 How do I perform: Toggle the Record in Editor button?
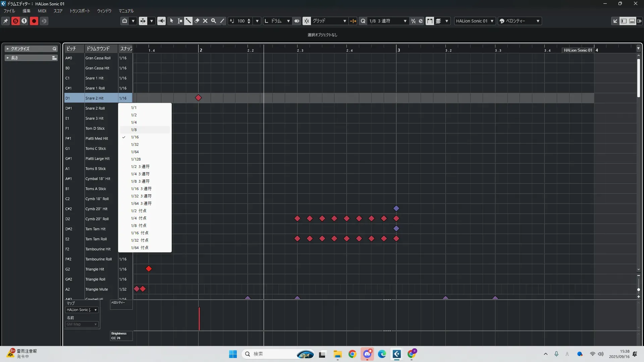pos(34,21)
